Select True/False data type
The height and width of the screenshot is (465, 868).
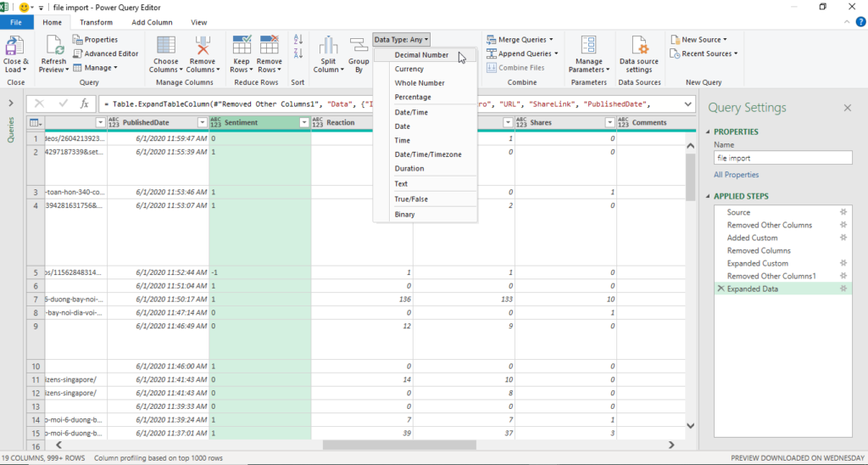coord(426,199)
